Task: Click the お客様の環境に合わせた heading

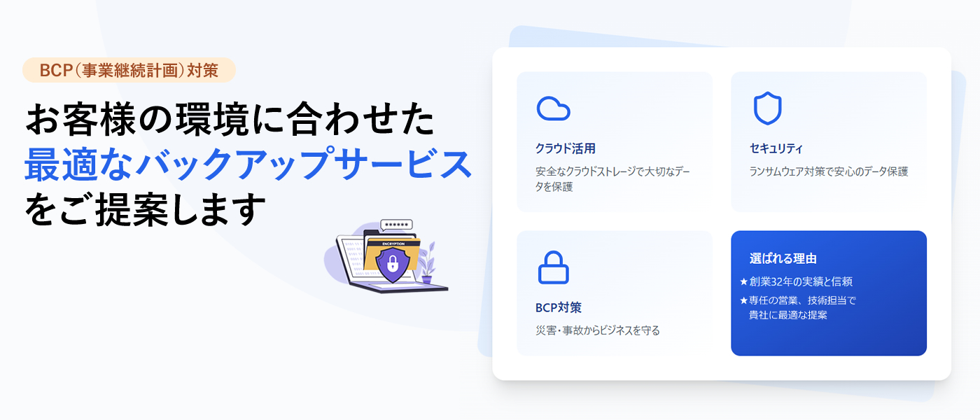Action: click(x=230, y=120)
